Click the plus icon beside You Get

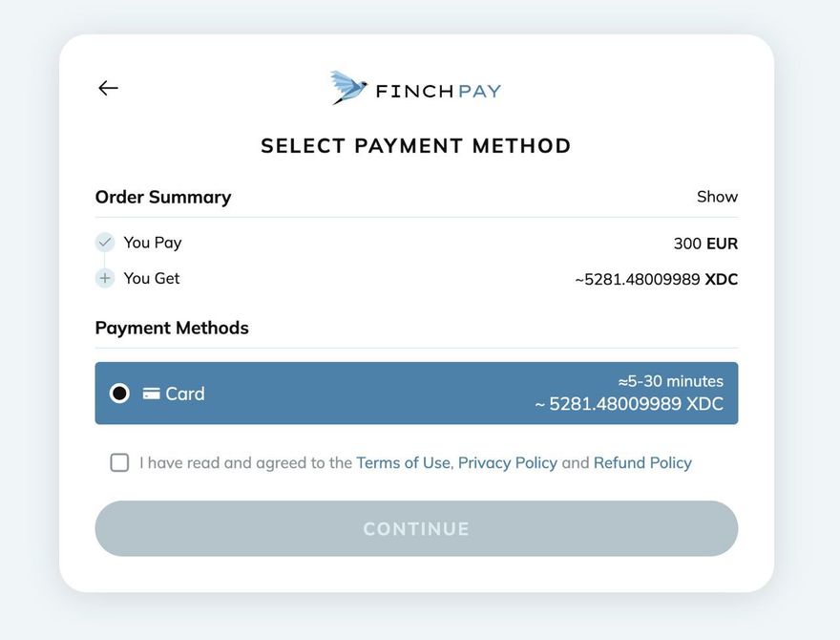pyautogui.click(x=105, y=279)
